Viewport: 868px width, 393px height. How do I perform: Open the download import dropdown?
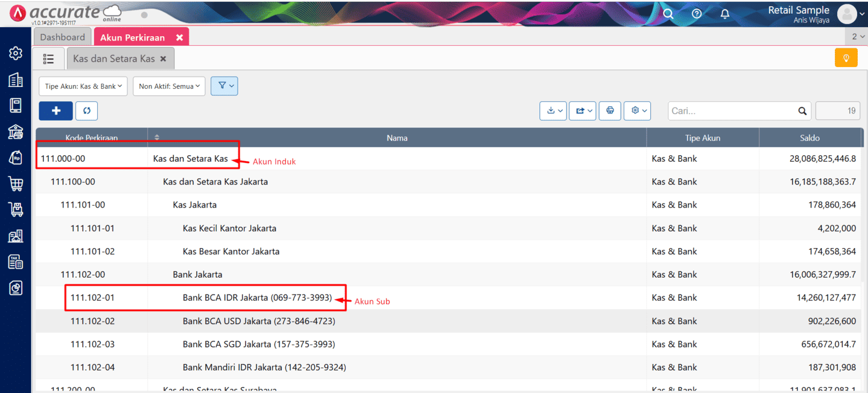(553, 110)
